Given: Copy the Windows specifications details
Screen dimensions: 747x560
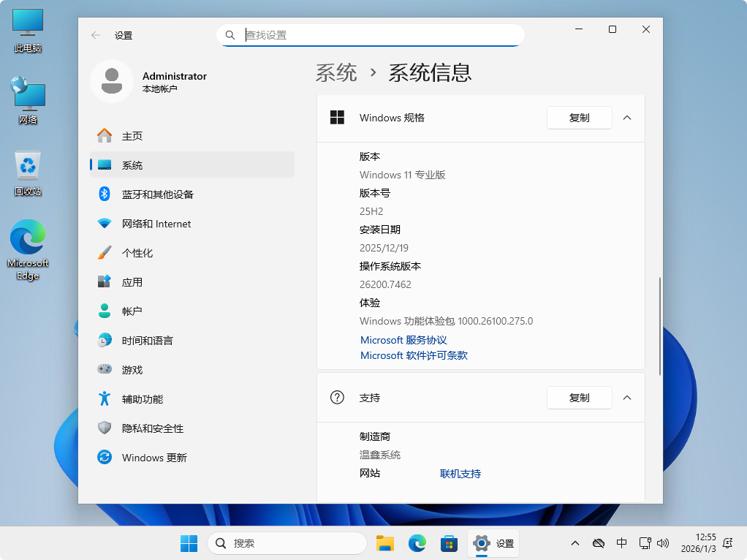Looking at the screenshot, I should click(x=579, y=118).
